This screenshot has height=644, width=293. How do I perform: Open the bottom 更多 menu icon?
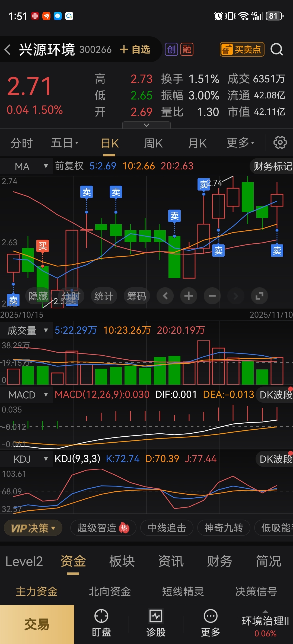[x=210, y=623]
